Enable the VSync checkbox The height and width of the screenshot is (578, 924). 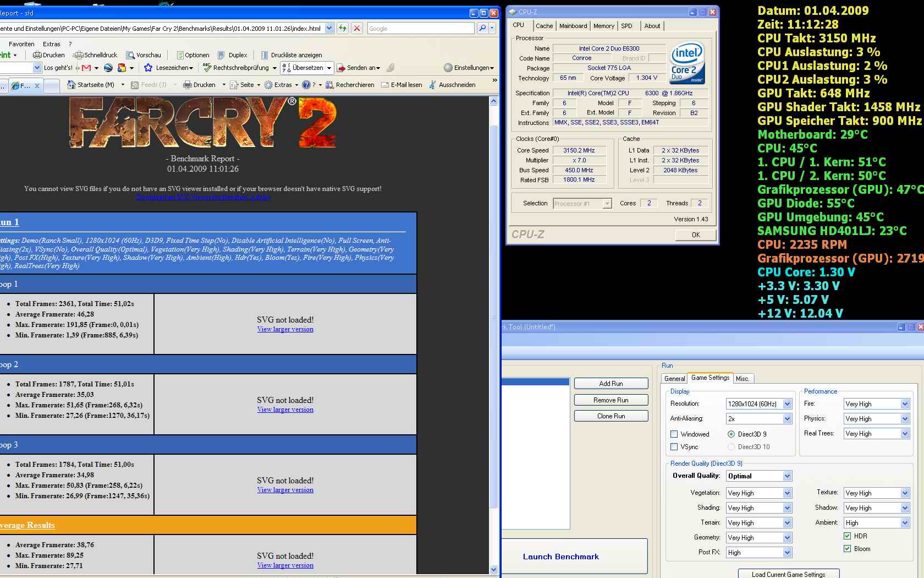point(674,447)
